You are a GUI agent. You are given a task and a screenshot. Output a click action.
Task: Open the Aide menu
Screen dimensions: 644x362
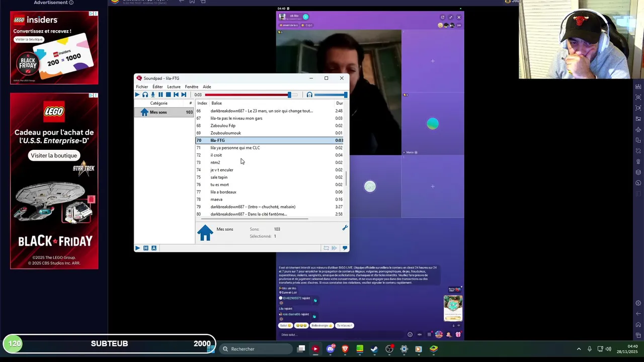pos(207,86)
